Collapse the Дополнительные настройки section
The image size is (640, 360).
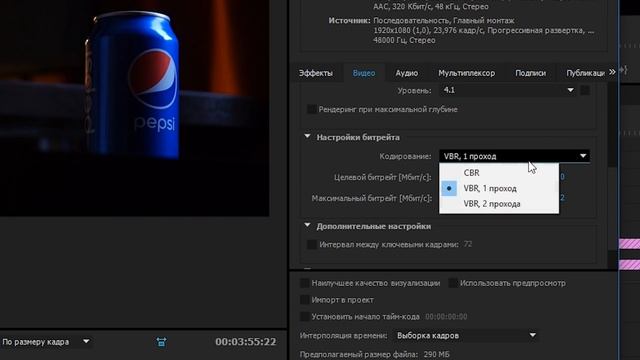point(307,225)
